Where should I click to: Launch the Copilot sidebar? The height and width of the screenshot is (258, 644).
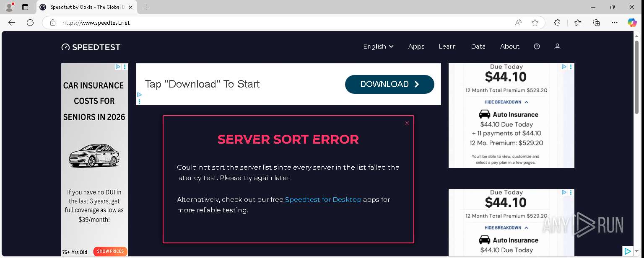[x=632, y=23]
